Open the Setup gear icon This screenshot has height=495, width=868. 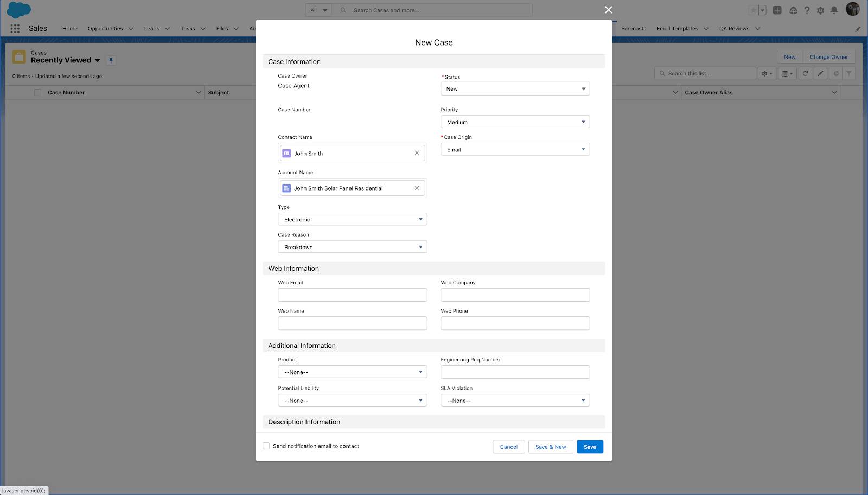[x=820, y=10]
